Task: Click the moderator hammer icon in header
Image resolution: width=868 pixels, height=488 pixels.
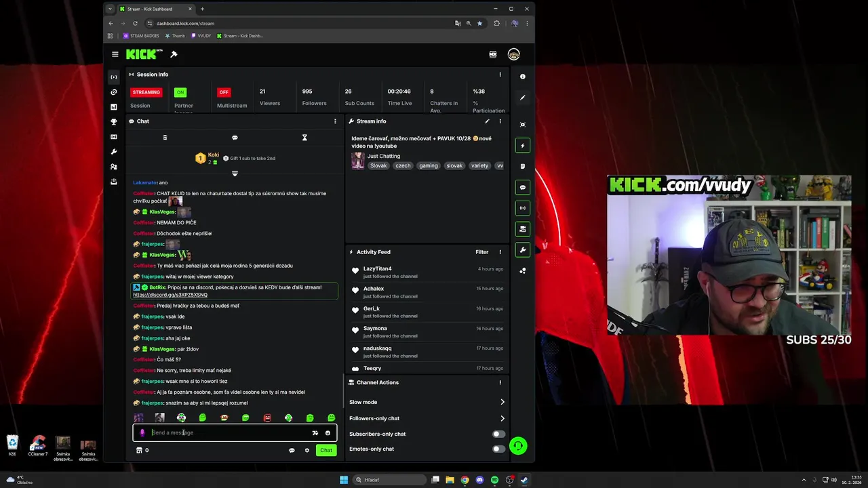Action: click(x=174, y=54)
